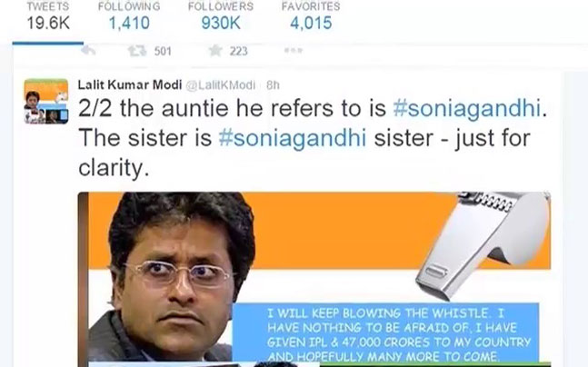Click first #soniagandhi hashtag in tweet
Viewport: 588px width, 367px height.
(467, 109)
